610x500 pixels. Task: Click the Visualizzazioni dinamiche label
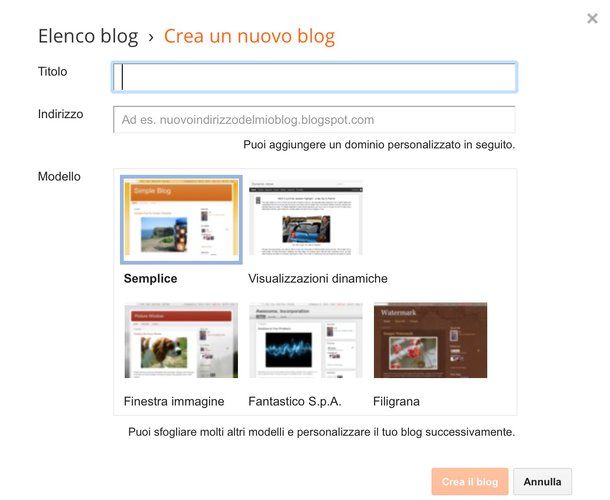click(x=318, y=279)
